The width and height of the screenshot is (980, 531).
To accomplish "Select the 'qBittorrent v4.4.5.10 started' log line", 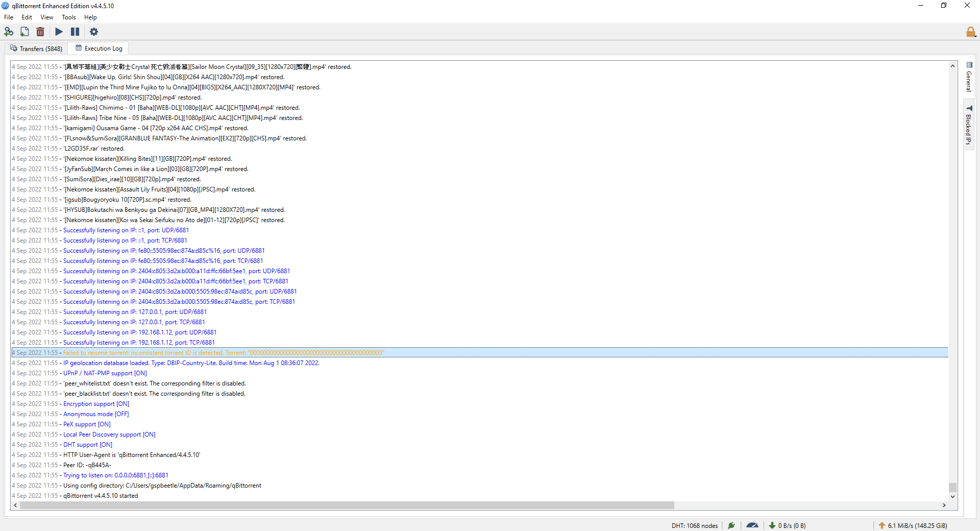I will pos(479,496).
